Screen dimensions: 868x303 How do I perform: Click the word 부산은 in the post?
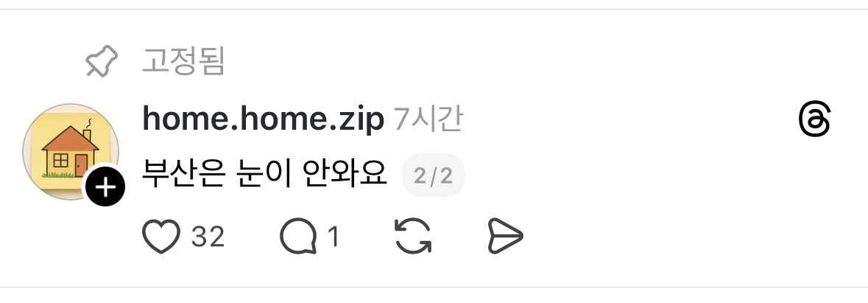click(184, 173)
